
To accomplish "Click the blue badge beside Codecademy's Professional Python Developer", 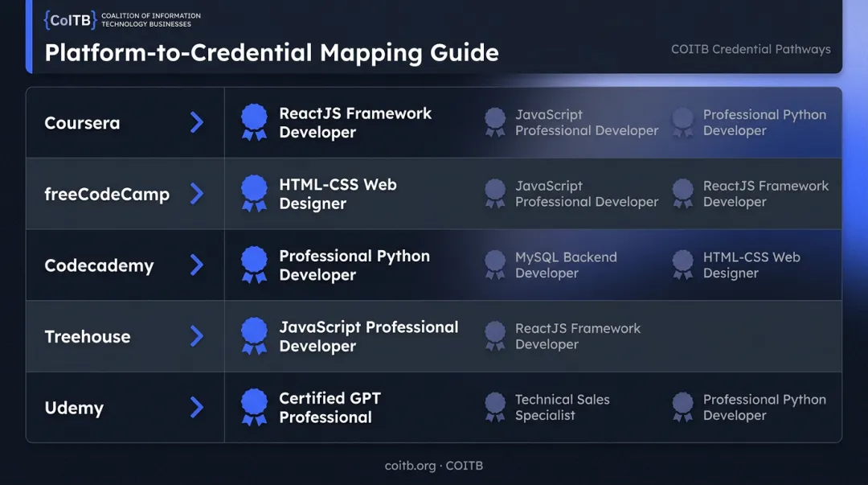I will (254, 265).
